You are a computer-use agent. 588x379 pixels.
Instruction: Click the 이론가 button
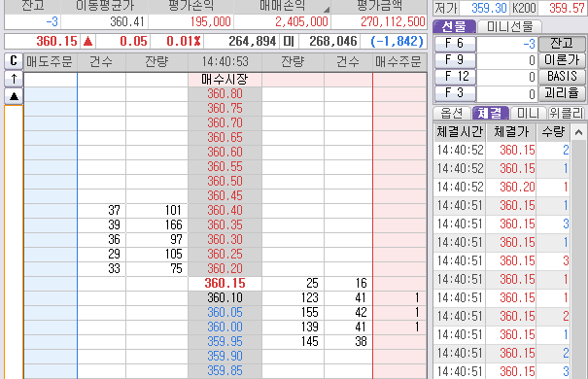pyautogui.click(x=562, y=60)
